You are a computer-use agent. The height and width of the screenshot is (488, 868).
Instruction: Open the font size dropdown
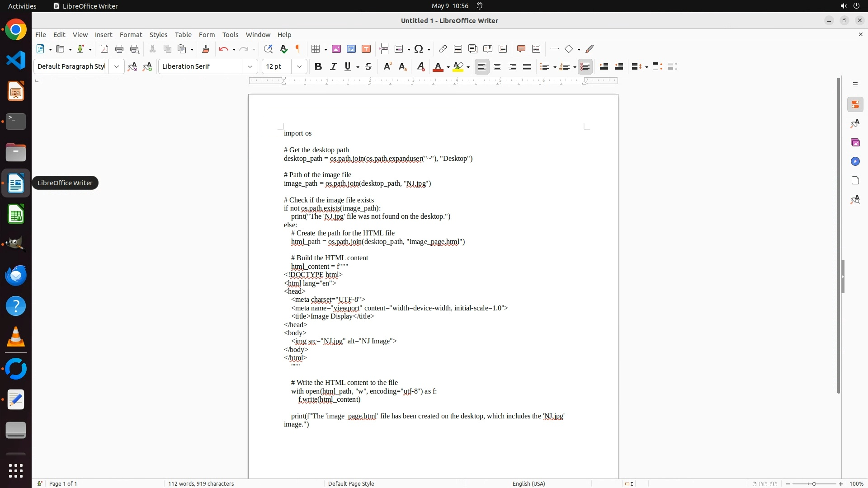(x=299, y=67)
